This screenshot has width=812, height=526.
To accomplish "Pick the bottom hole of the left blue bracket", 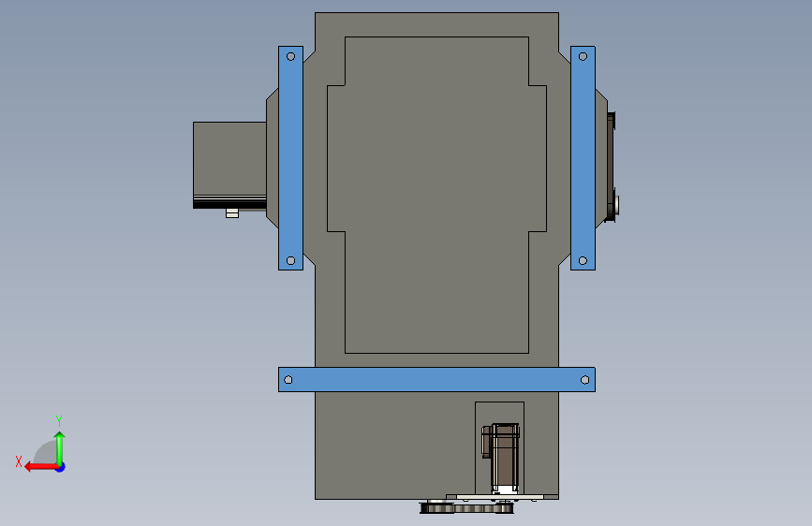I will point(290,260).
